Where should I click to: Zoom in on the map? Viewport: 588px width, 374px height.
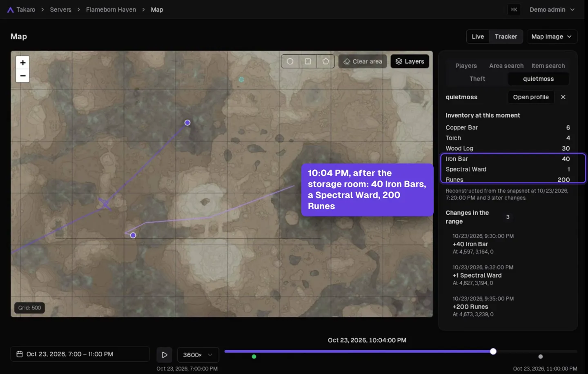click(x=23, y=62)
